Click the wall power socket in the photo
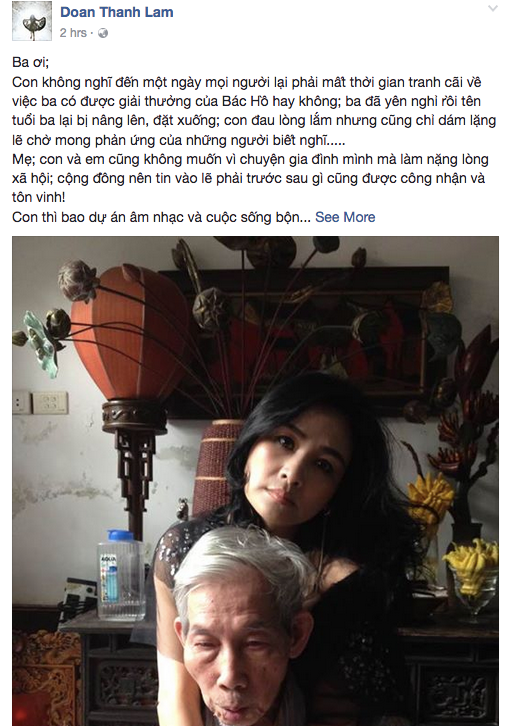509x726 pixels. click(49, 403)
